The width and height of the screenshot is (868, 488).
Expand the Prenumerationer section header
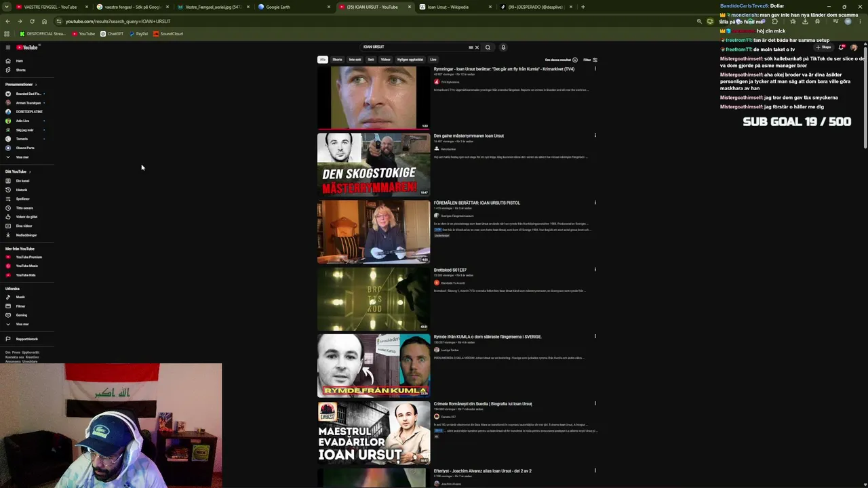tap(21, 85)
